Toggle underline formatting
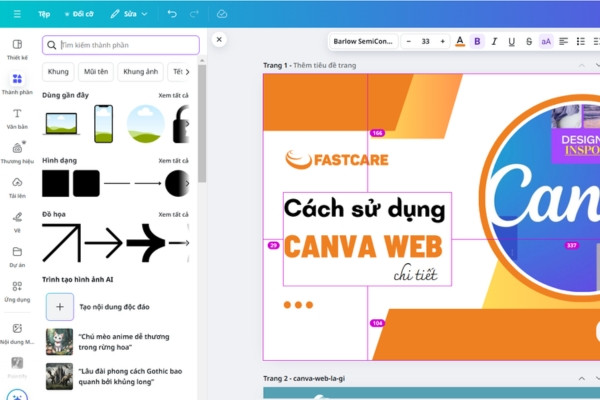Screen dimensions: 600x400 (512, 41)
